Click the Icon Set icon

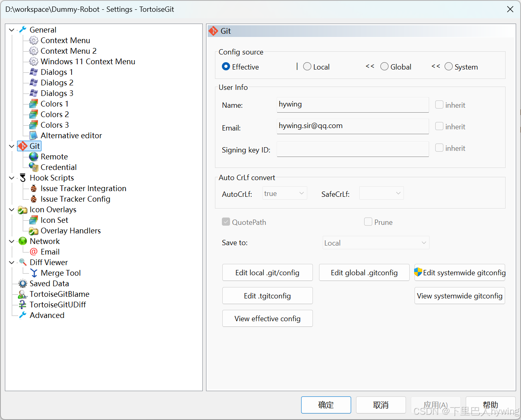[34, 220]
